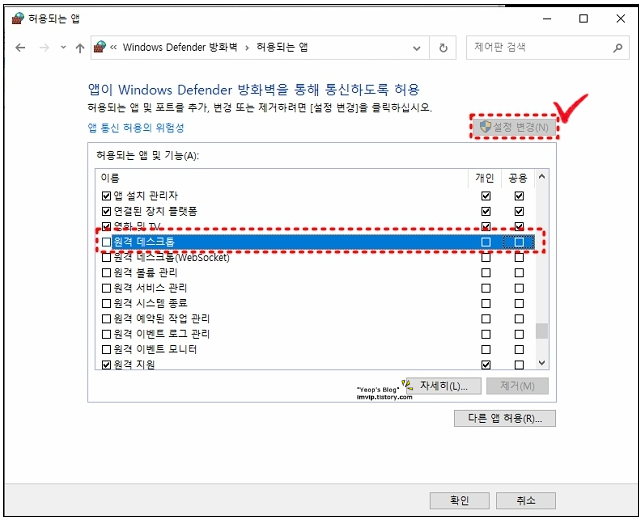Cancel with the 취소 button
This screenshot has width=641, height=520.
coord(526,500)
